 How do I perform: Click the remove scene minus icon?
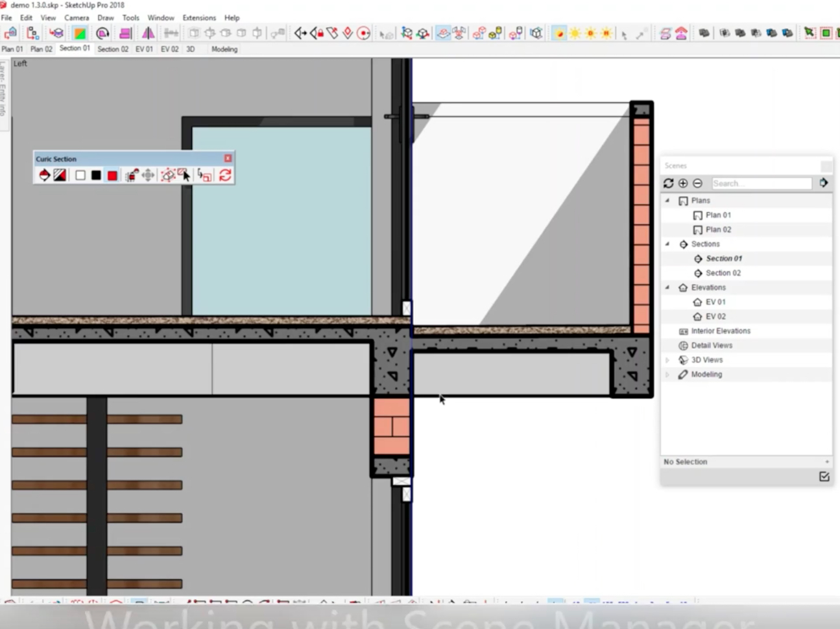(x=697, y=184)
